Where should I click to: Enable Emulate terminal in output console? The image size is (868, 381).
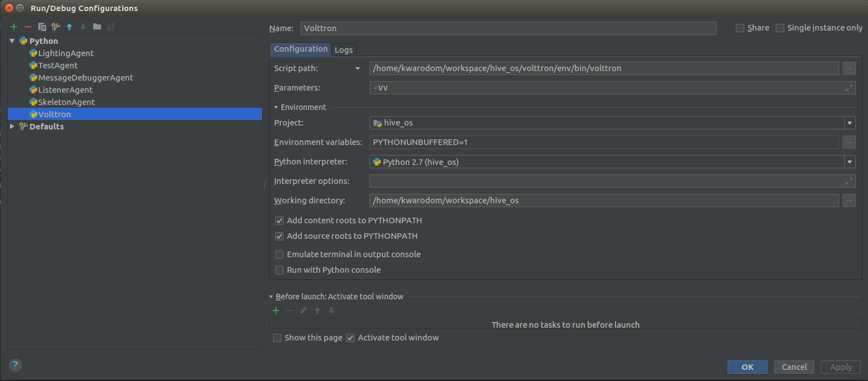tap(279, 254)
